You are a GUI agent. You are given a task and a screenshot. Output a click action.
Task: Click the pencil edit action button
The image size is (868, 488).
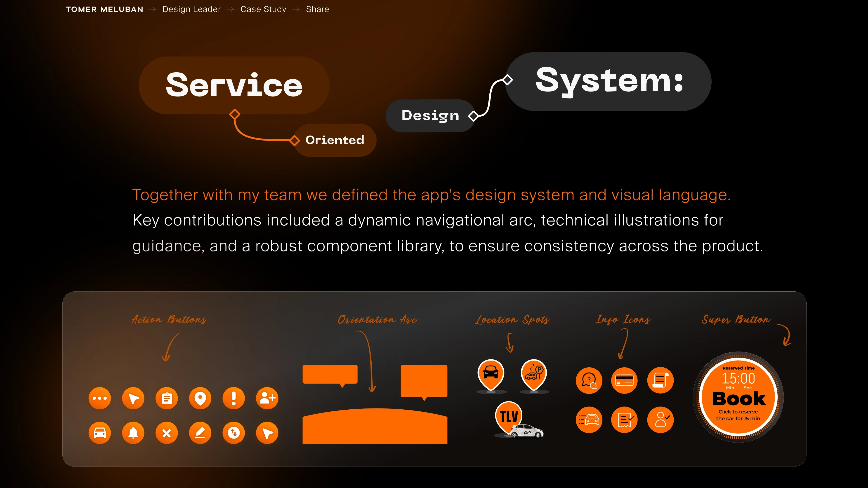[200, 433]
